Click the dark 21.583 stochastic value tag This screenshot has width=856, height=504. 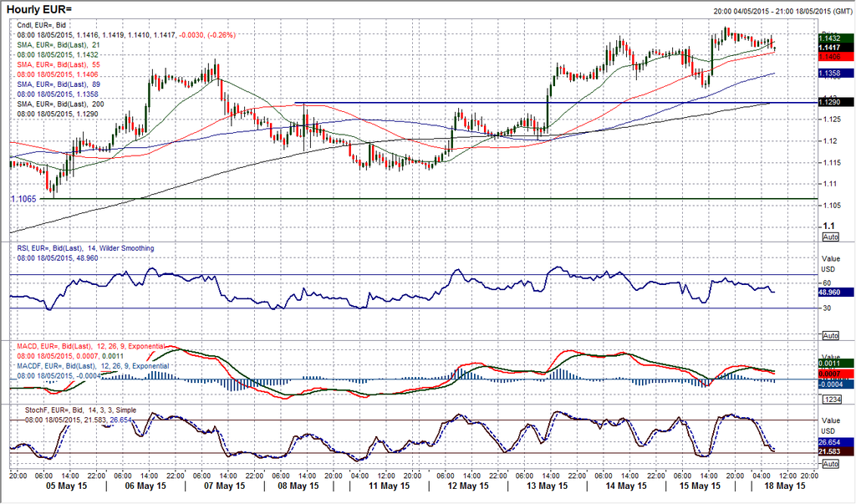836,451
